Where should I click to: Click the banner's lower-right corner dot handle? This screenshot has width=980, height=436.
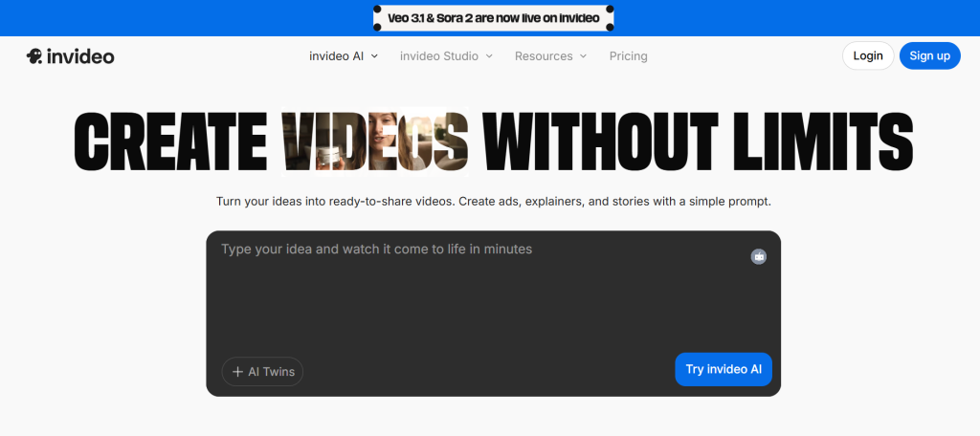coord(610,27)
